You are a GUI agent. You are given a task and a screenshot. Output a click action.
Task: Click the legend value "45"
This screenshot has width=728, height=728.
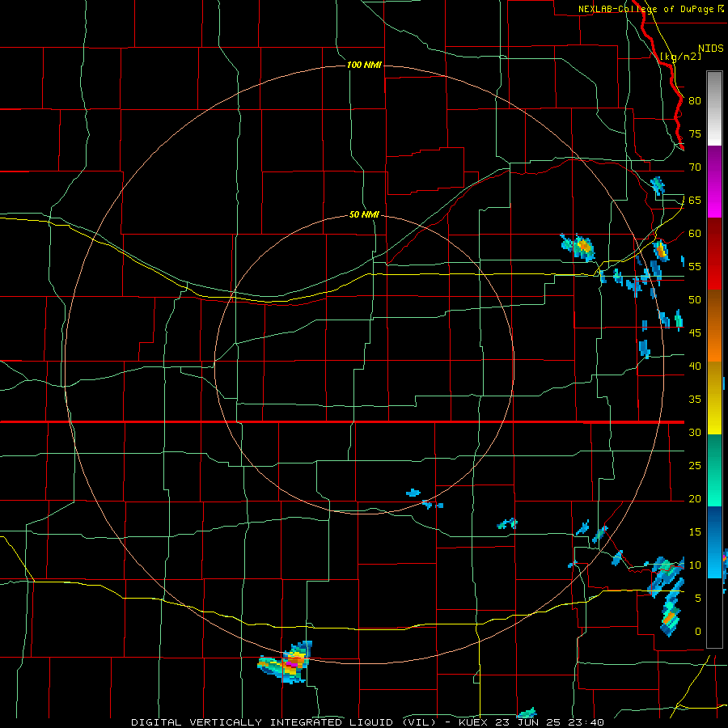point(695,333)
